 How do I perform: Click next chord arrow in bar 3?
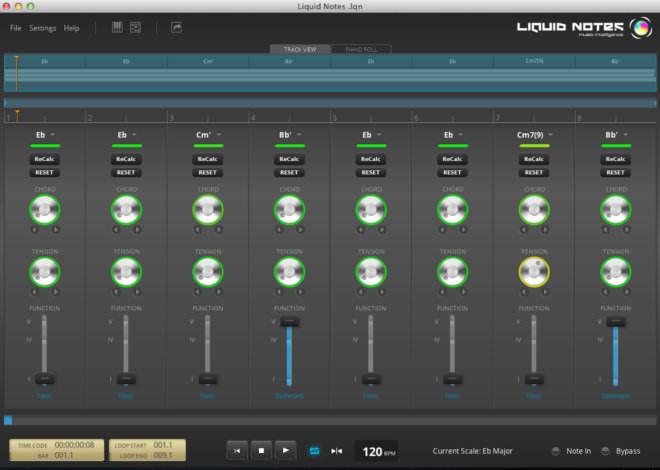click(x=218, y=229)
